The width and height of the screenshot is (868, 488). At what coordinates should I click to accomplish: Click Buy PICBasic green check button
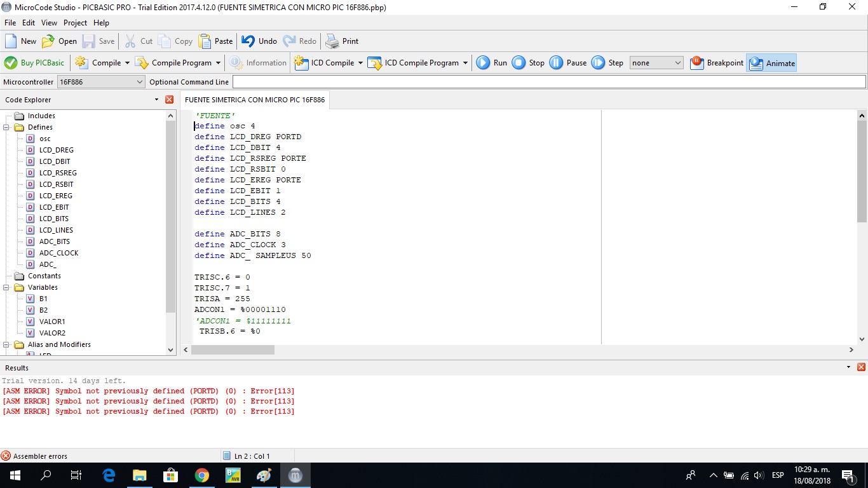34,63
